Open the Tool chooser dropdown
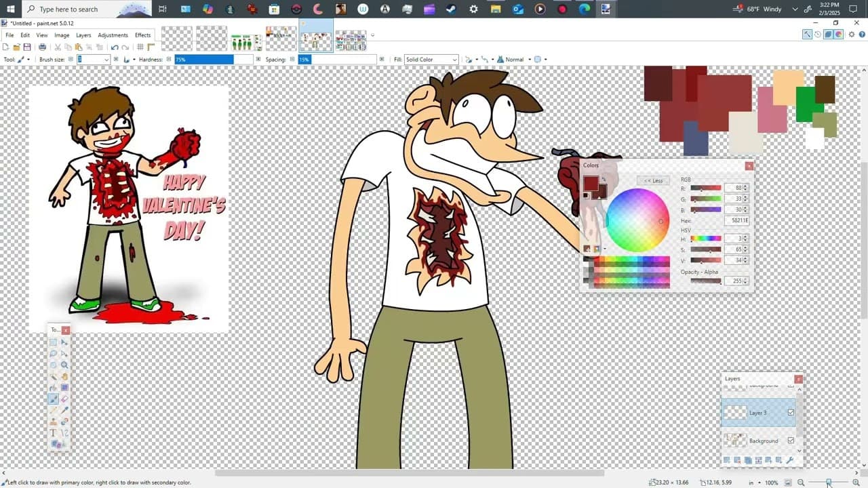This screenshot has height=488, width=868. point(24,60)
